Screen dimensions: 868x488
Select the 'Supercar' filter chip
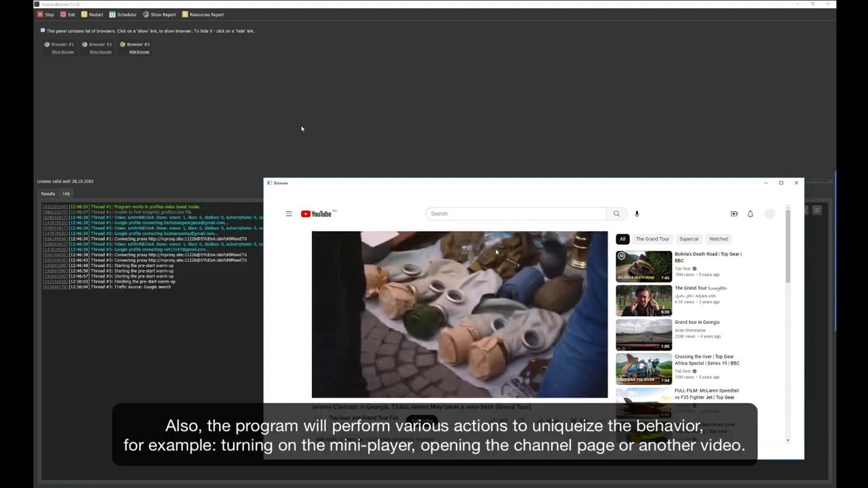(x=689, y=239)
